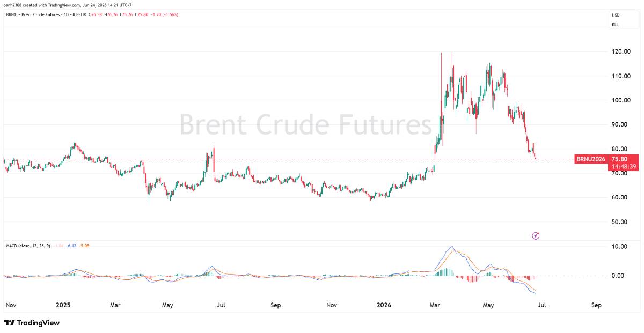Select the BLL unit label
Screen dimensions: 644x333
[615, 25]
